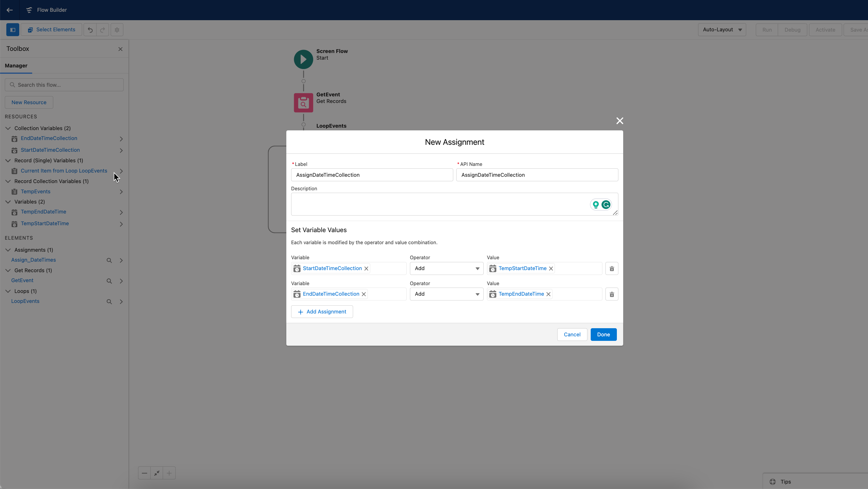Locate GetEvent element on the canvas
The width and height of the screenshot is (868, 489).
tap(109, 281)
